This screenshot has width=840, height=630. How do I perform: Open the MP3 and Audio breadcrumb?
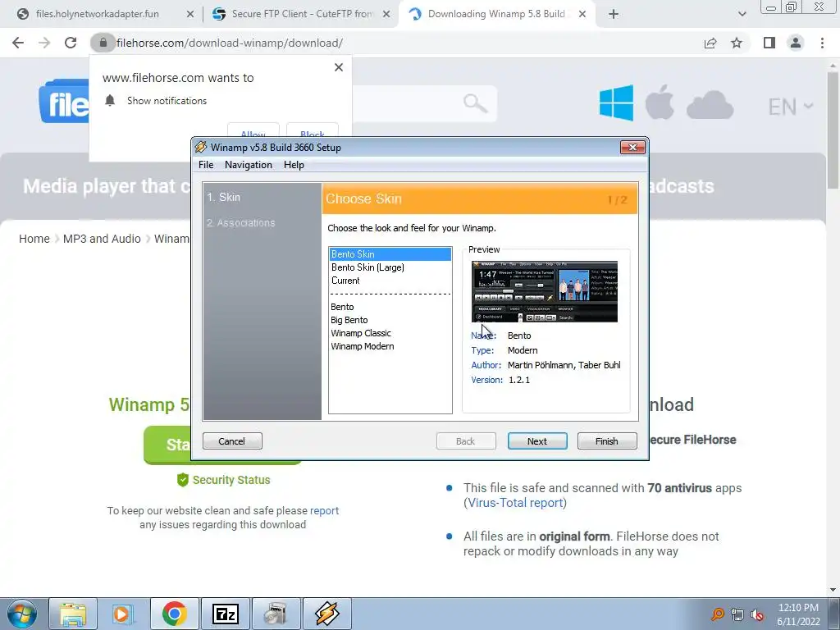(x=102, y=239)
